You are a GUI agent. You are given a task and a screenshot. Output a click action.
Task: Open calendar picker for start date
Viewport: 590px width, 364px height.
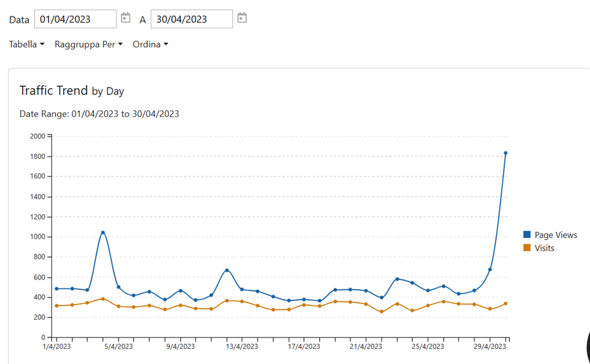125,18
